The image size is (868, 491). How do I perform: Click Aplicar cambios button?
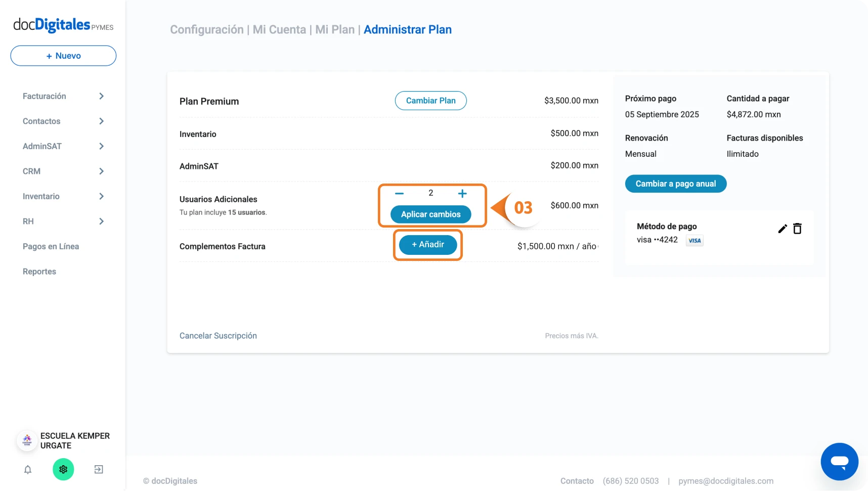431,214
